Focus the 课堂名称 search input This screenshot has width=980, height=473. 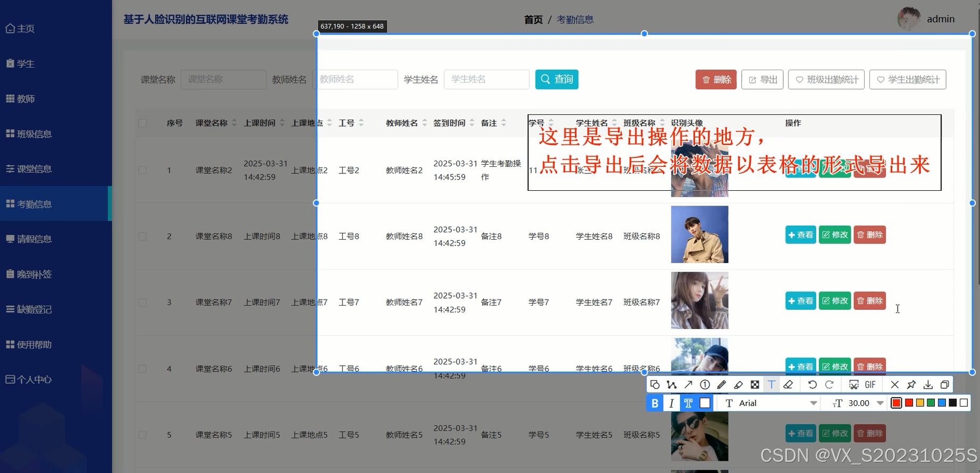click(x=223, y=79)
